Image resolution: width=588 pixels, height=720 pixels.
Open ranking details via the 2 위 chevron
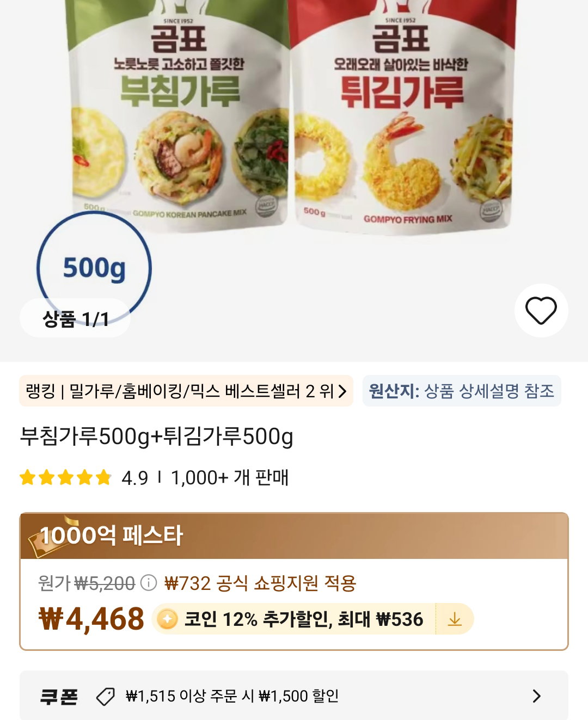[342, 391]
